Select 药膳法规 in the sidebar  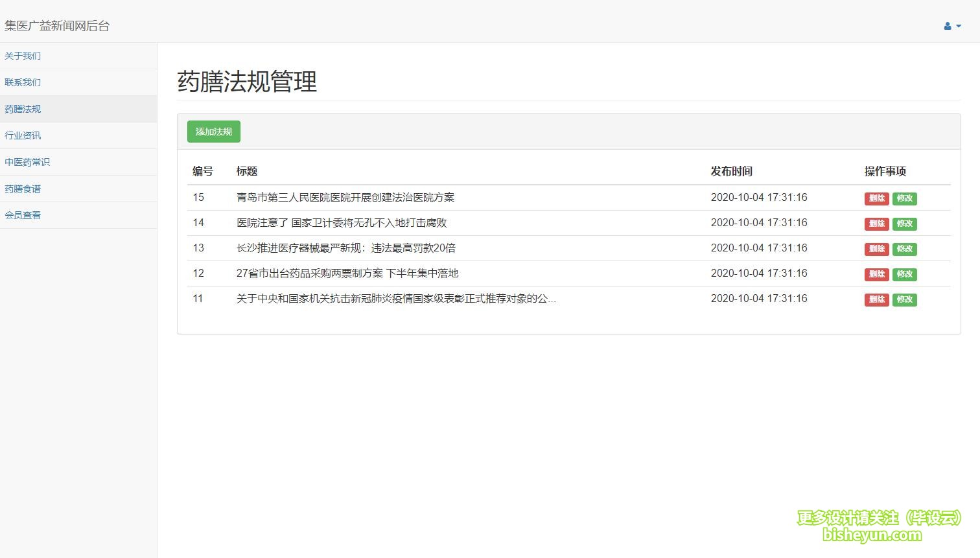point(78,109)
